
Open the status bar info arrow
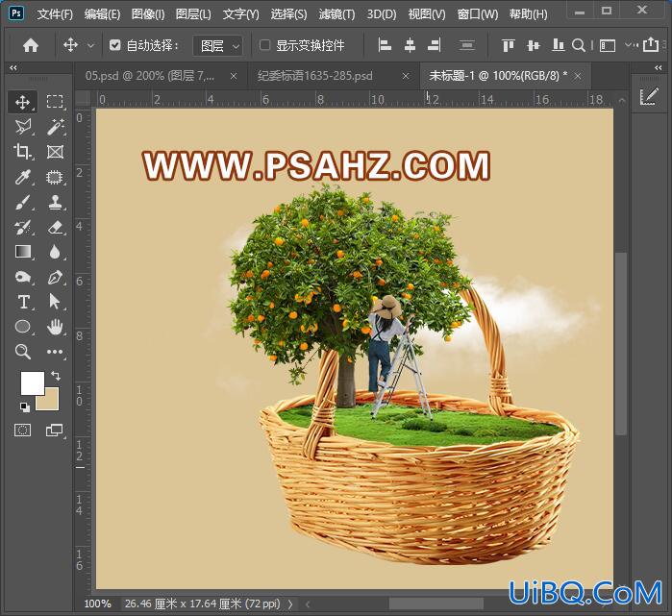(290, 604)
